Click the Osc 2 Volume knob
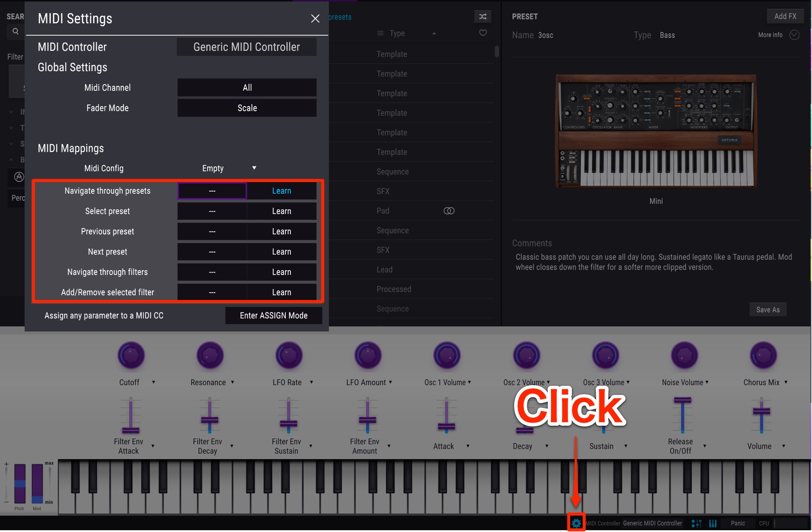 (x=527, y=355)
